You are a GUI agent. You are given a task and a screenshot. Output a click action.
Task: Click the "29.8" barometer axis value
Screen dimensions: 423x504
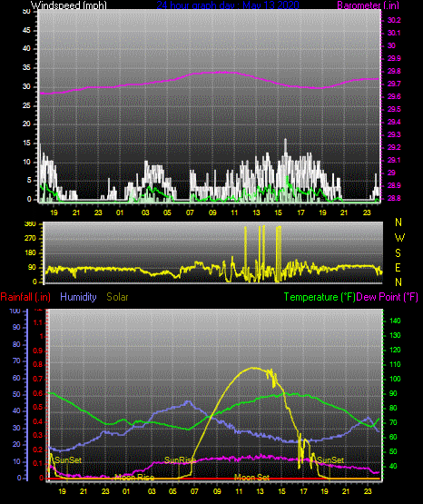click(394, 72)
